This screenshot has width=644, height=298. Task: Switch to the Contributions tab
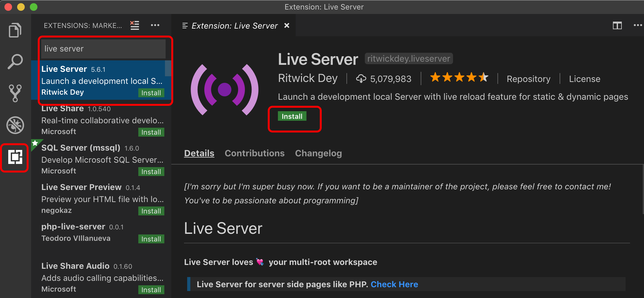pyautogui.click(x=254, y=153)
